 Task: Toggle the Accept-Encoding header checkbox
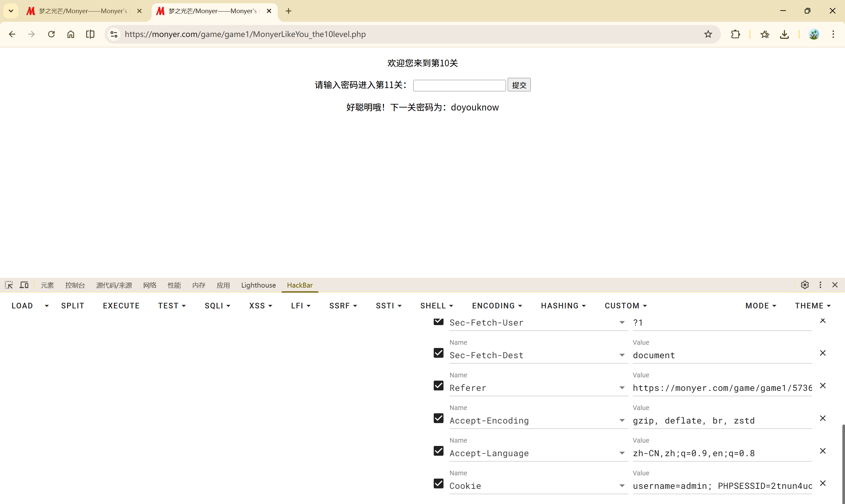[438, 419]
